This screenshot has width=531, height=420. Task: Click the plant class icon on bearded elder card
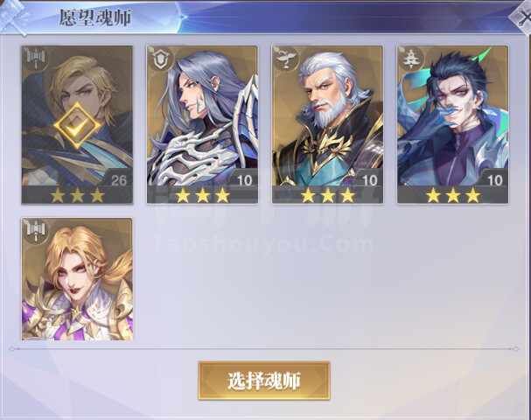coord(287,59)
